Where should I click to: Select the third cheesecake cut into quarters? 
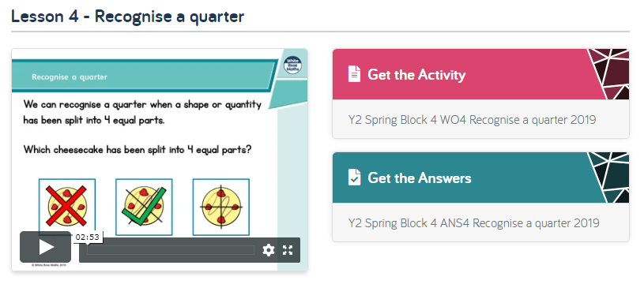[x=221, y=207]
